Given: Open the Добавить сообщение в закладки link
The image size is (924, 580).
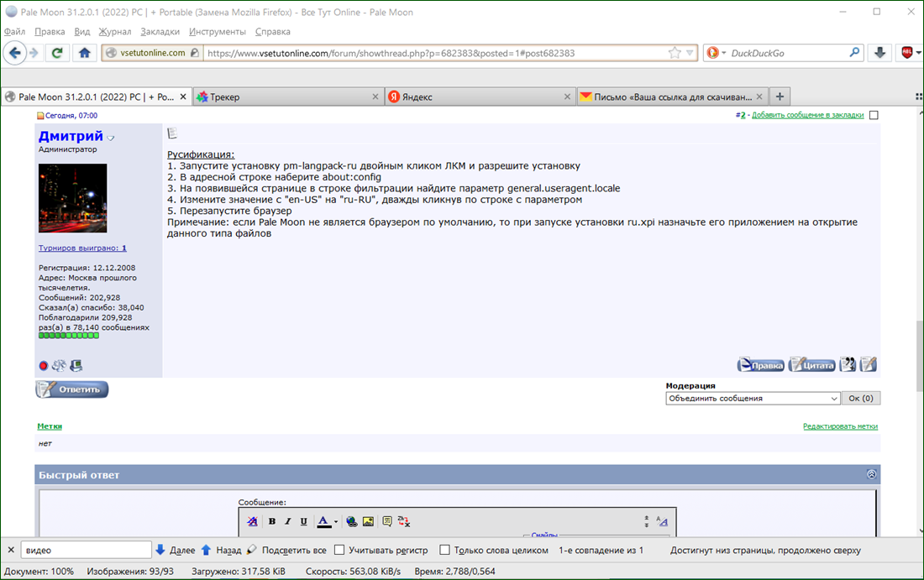Looking at the screenshot, I should coord(807,115).
